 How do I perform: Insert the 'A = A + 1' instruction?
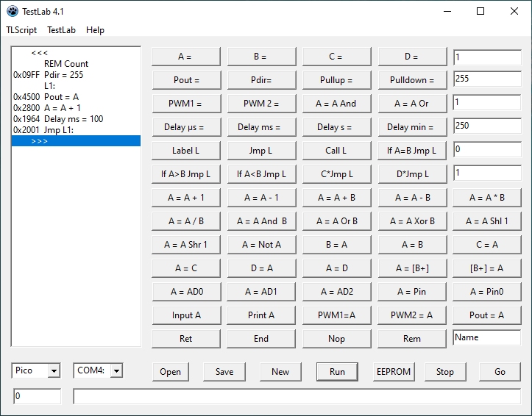[185, 198]
